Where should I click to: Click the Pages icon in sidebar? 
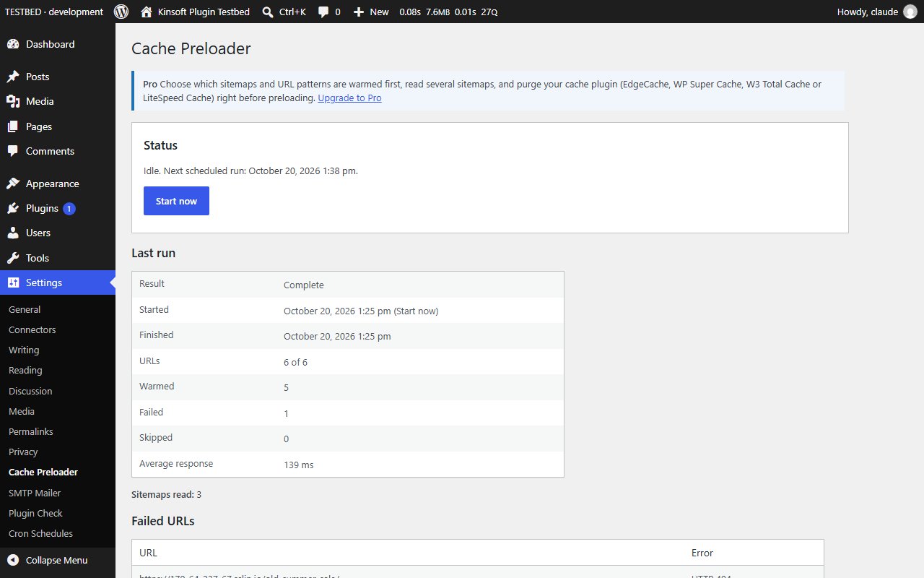point(13,126)
